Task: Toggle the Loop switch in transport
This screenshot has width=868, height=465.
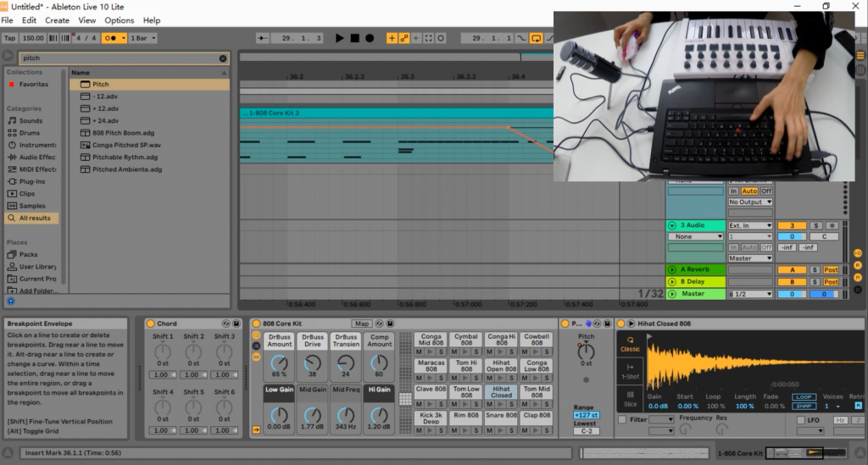Action: [x=536, y=38]
